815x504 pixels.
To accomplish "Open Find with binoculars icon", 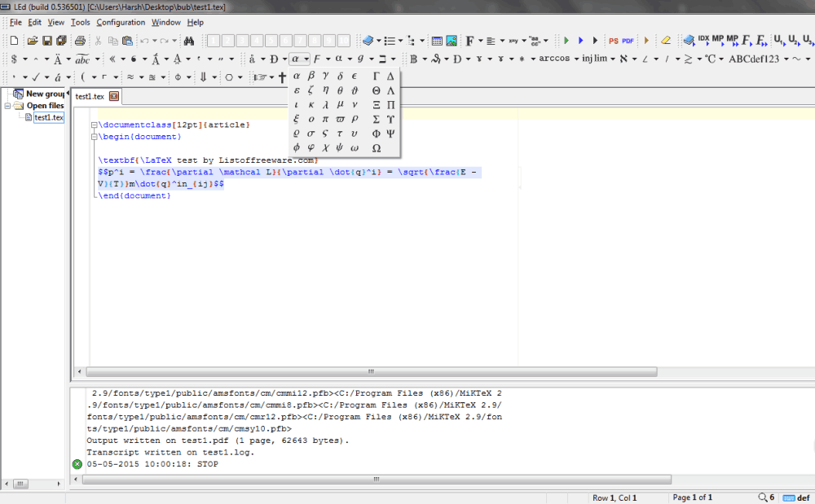I will tap(189, 41).
